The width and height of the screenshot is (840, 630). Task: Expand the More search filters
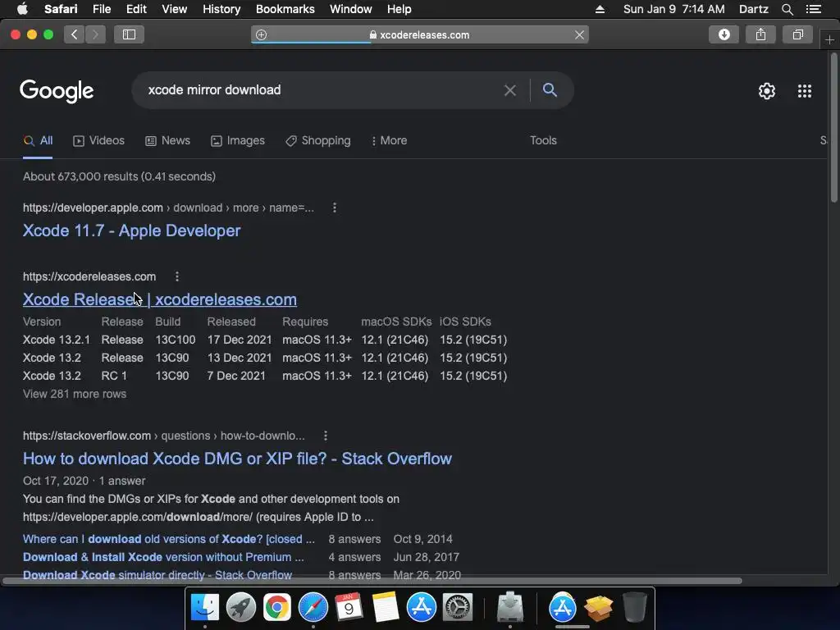(389, 140)
